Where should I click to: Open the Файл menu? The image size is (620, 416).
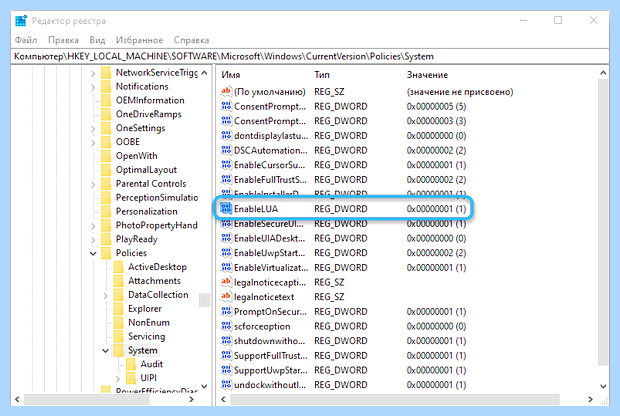tap(26, 40)
